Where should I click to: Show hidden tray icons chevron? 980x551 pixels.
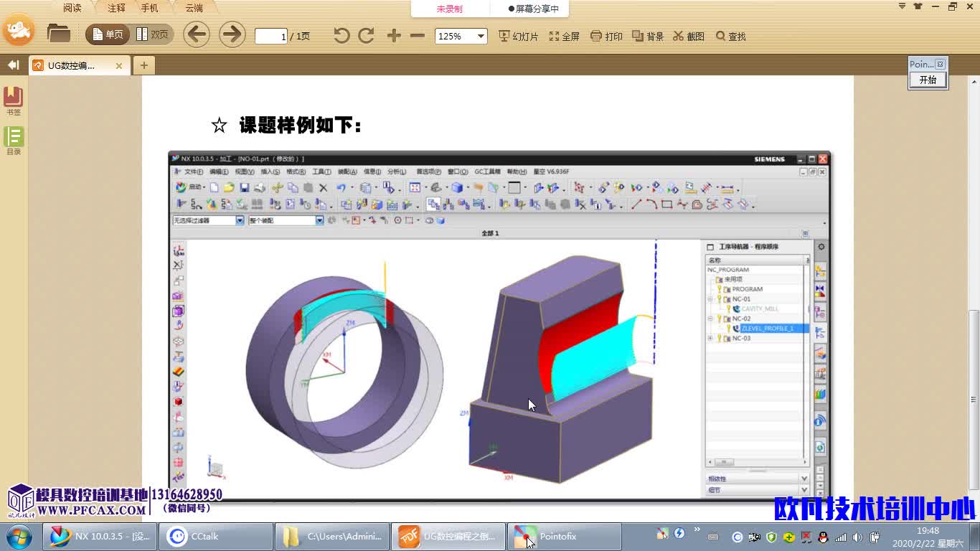(x=697, y=531)
